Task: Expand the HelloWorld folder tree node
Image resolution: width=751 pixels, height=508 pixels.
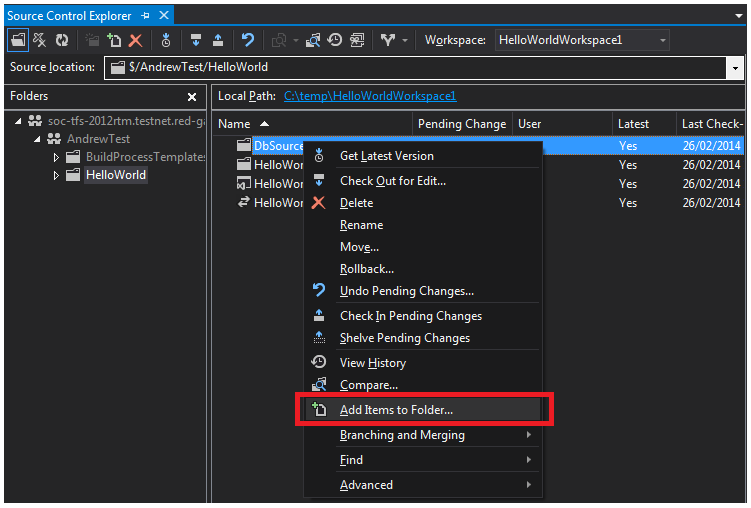Action: (57, 176)
